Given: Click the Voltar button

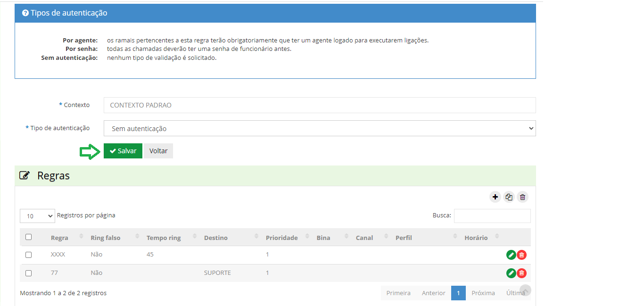Looking at the screenshot, I should click(x=158, y=151).
